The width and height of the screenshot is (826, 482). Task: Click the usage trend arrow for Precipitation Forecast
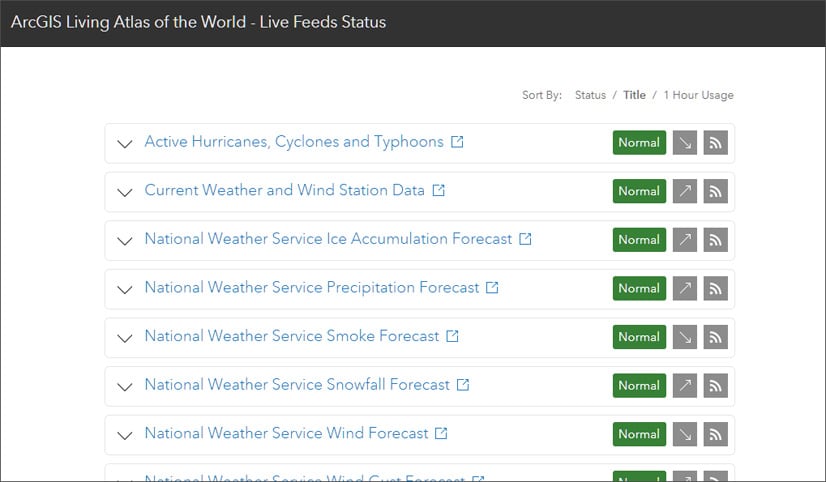[x=685, y=288]
